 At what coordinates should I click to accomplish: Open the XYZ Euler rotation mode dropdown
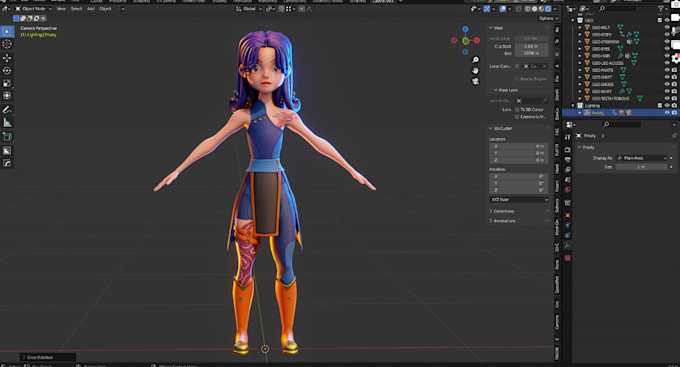[519, 200]
